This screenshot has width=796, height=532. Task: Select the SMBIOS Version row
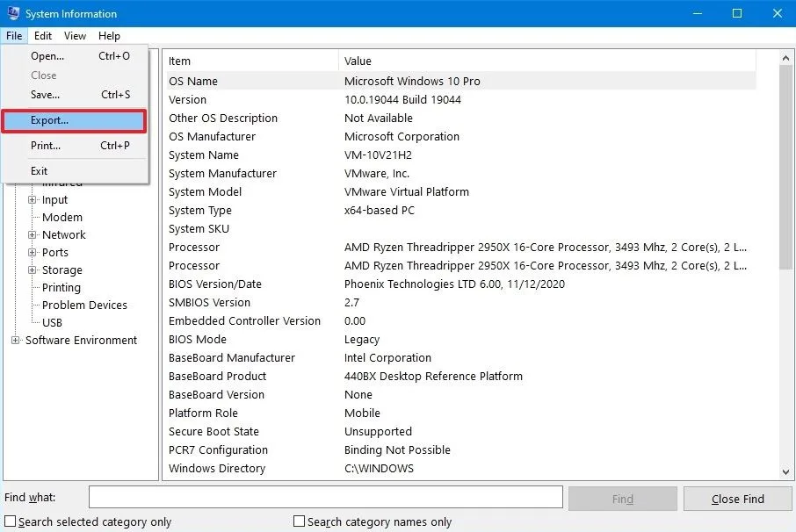461,303
